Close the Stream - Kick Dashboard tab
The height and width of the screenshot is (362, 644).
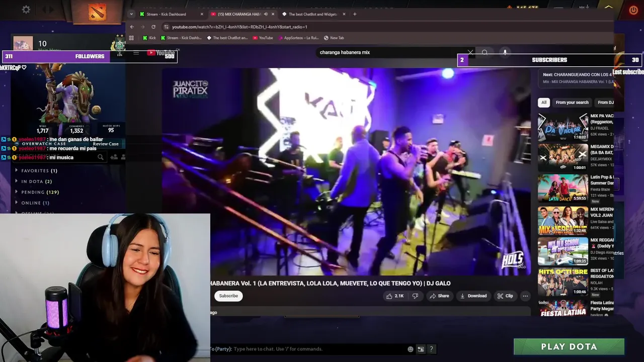pos(202,14)
